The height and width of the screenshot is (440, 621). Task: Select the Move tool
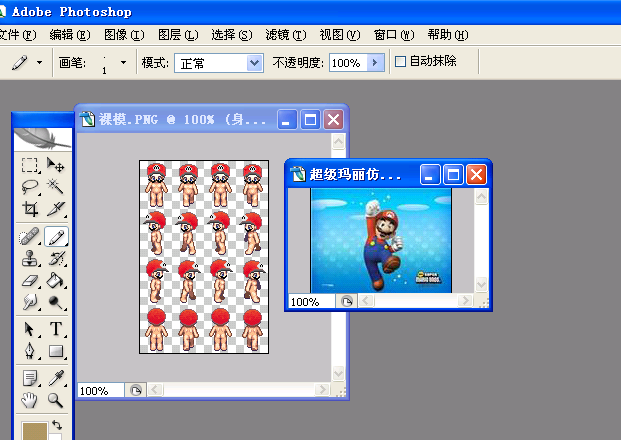(55, 165)
